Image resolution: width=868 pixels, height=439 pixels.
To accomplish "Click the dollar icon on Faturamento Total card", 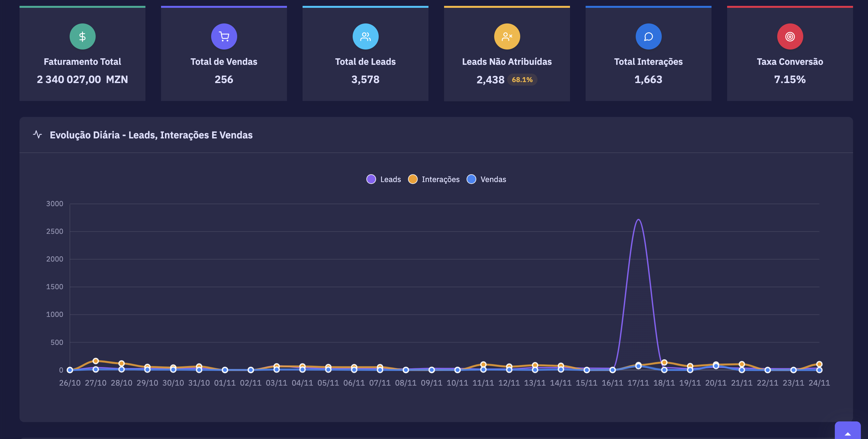I will tap(82, 36).
